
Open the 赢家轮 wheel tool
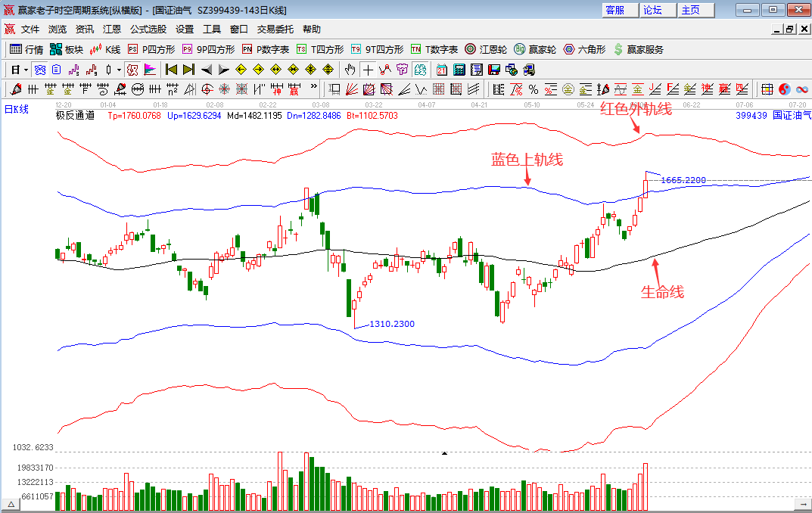(535, 49)
